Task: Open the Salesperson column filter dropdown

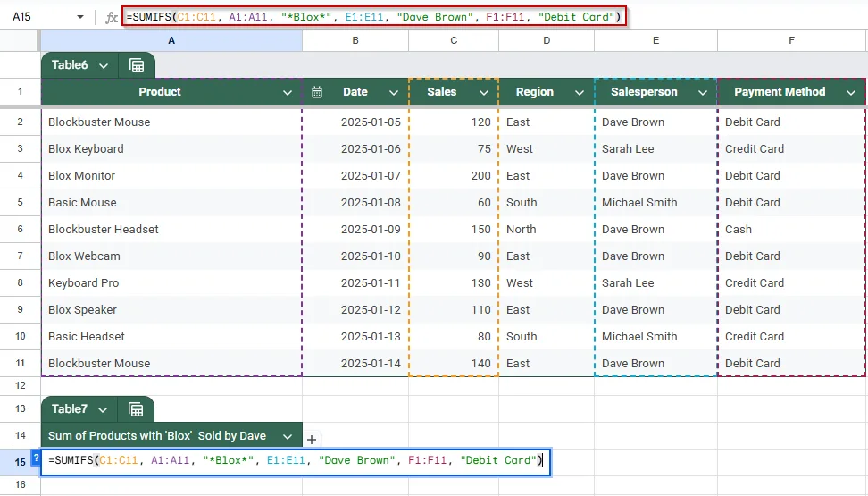Action: click(703, 93)
